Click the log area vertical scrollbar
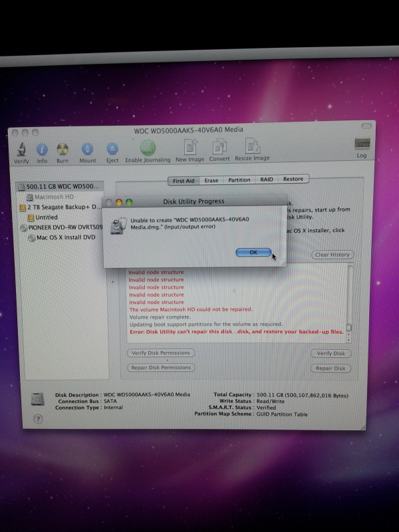399x532 pixels. pos(349,302)
